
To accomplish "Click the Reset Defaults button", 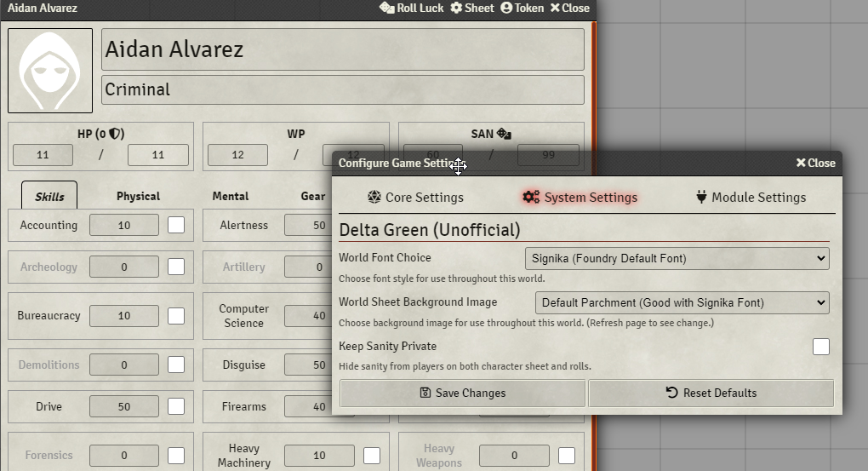I will click(711, 393).
